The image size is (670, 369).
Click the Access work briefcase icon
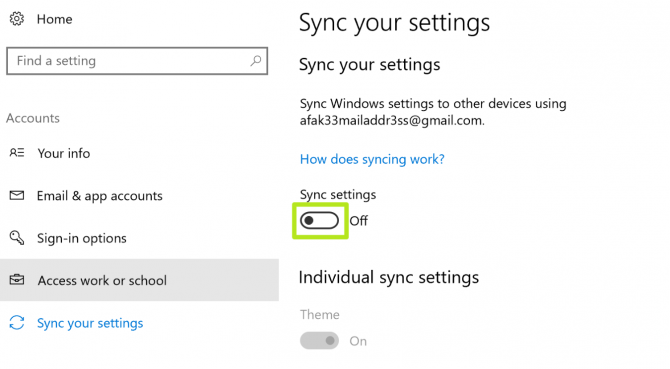17,280
